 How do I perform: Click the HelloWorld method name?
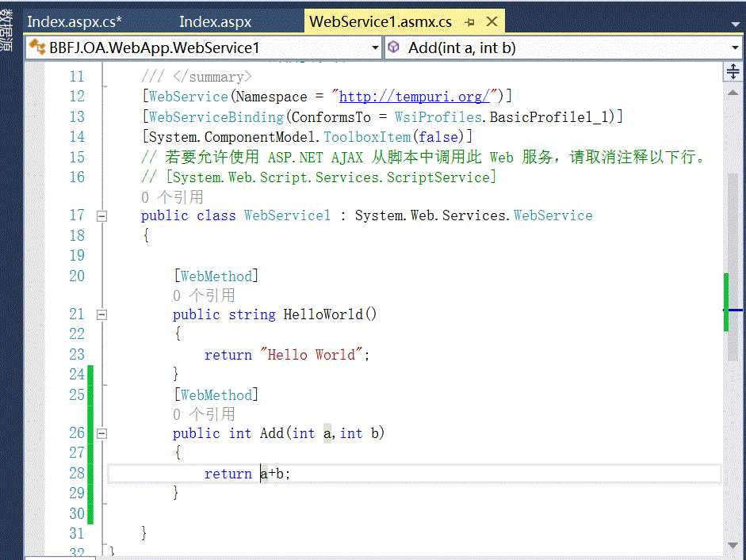coord(323,314)
